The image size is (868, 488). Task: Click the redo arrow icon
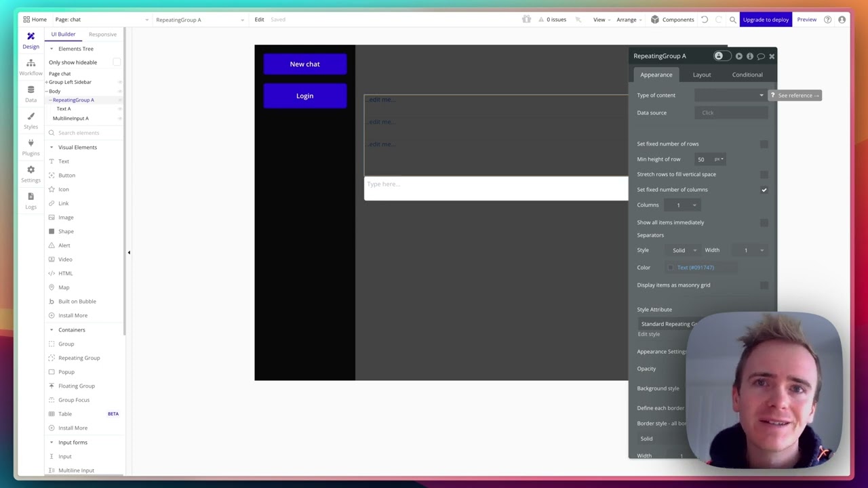click(x=719, y=20)
